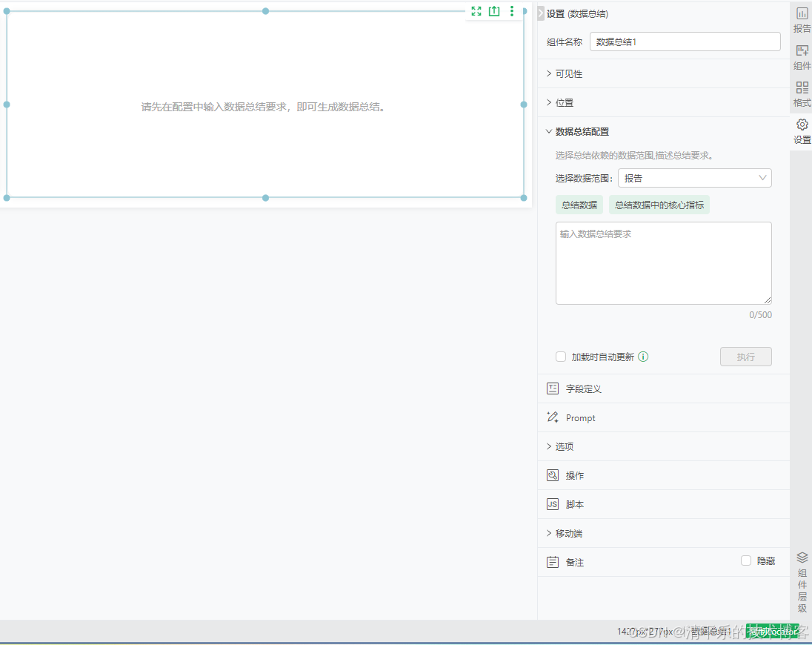Image resolution: width=812 pixels, height=645 pixels.
Task: Click the 执行 button
Action: (x=745, y=357)
